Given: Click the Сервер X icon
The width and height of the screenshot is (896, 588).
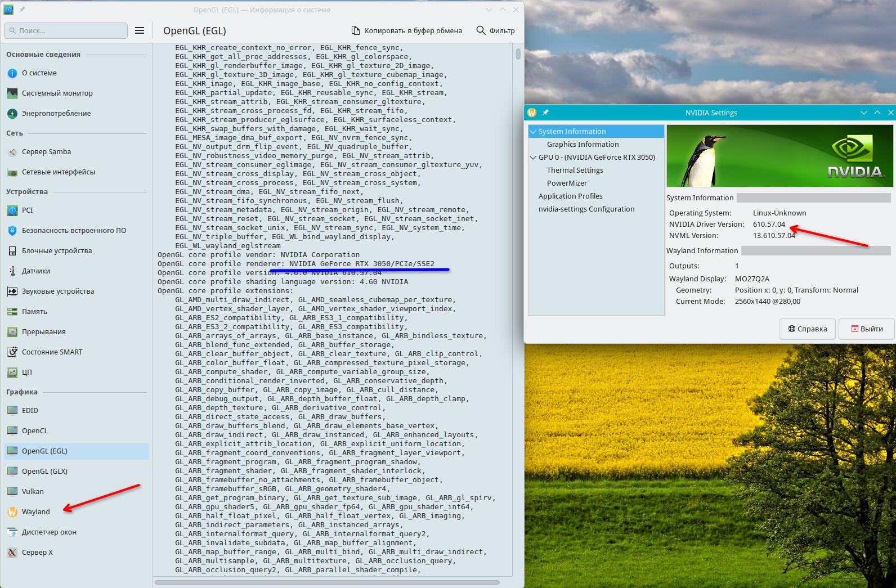Looking at the screenshot, I should [12, 553].
